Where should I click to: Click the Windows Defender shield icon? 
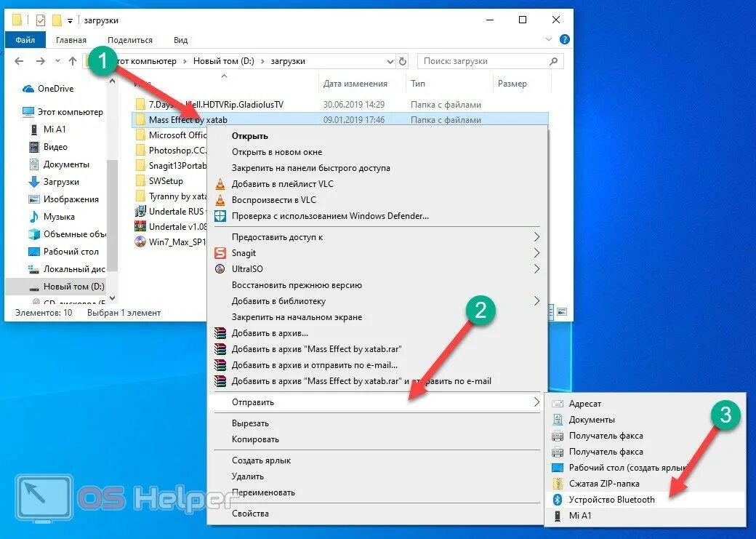[220, 216]
